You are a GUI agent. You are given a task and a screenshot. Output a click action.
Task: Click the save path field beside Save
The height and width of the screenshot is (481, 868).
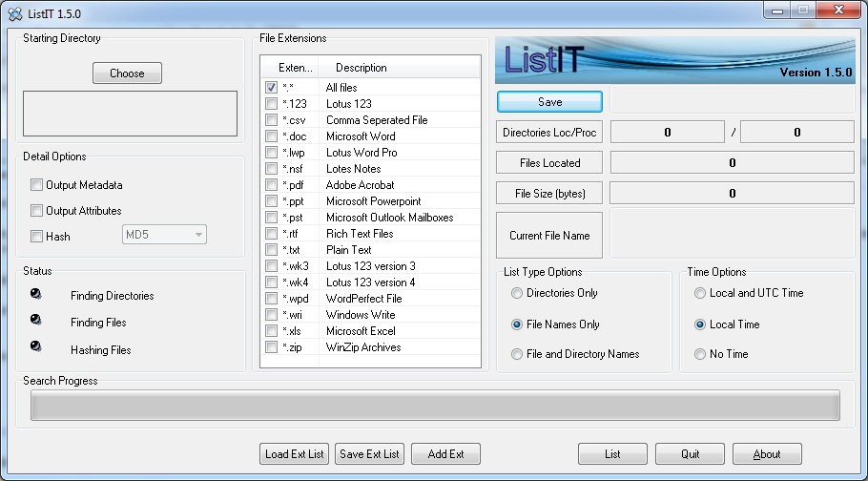(732, 100)
